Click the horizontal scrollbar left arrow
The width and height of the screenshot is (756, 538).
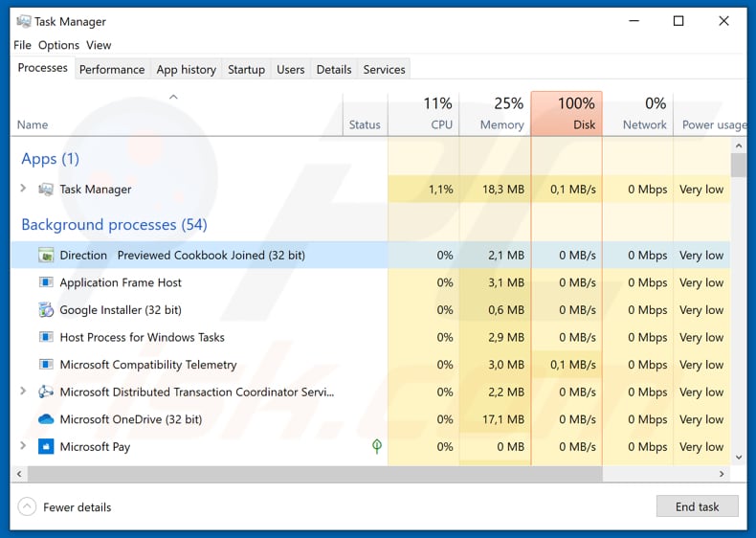point(19,474)
